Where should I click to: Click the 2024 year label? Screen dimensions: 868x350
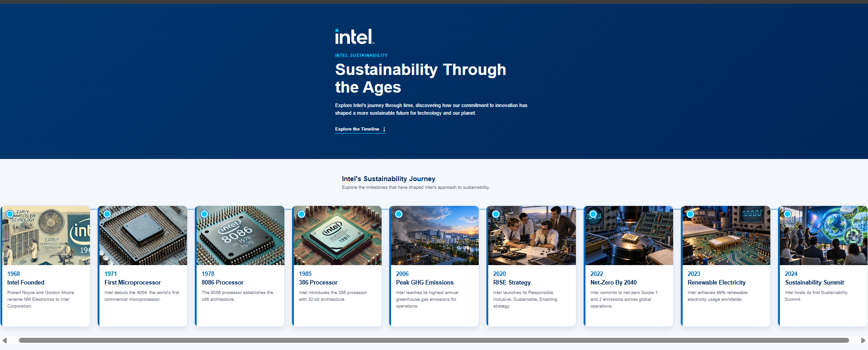tap(791, 274)
